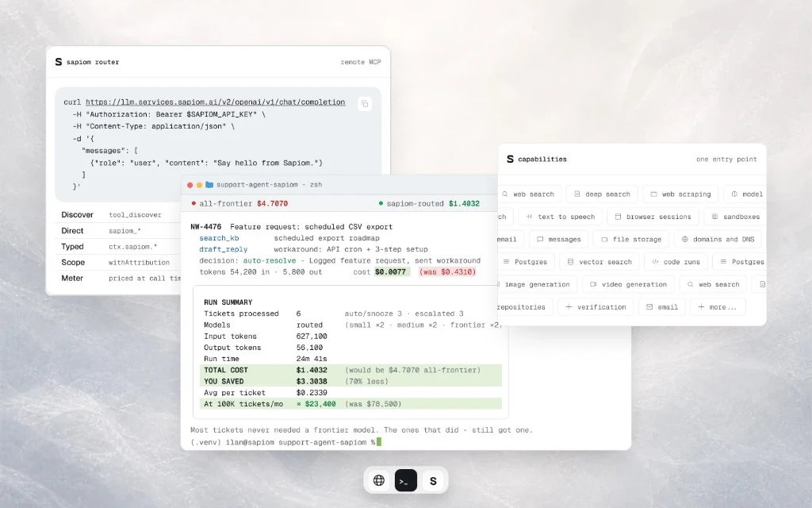Close the terminal window with red dot

tap(190, 185)
